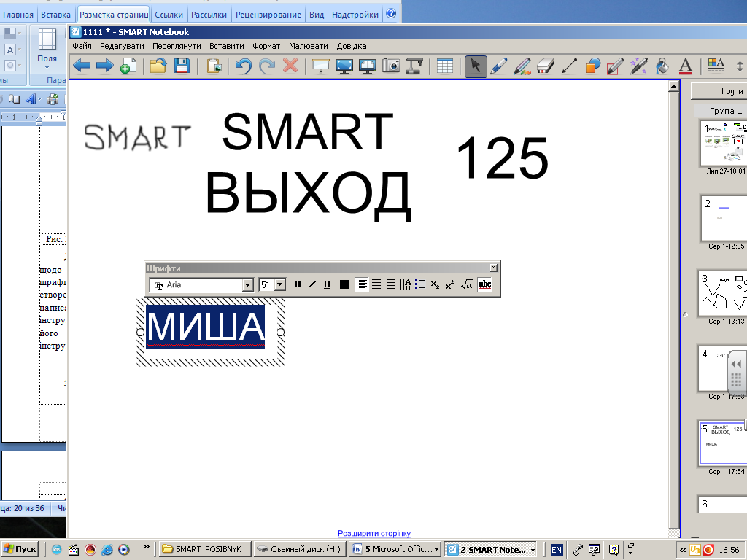747x560 pixels.
Task: Go to next page with blue forward arrow
Action: click(x=105, y=66)
